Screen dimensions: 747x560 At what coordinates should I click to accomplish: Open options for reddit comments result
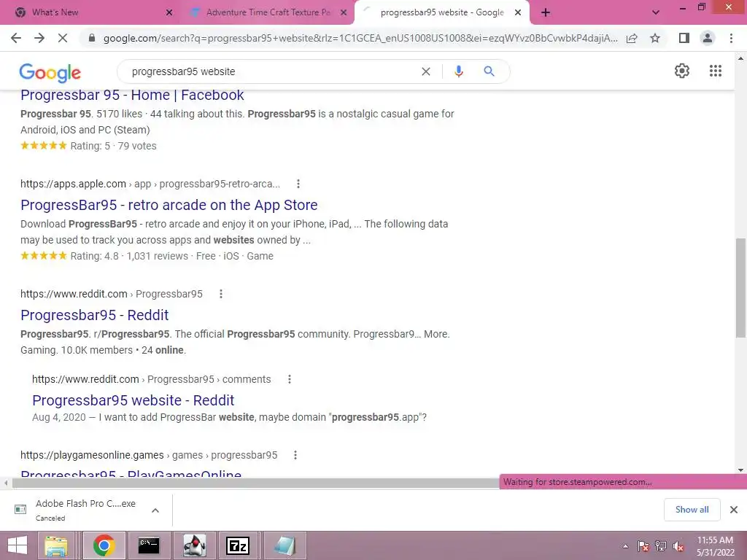pos(290,379)
